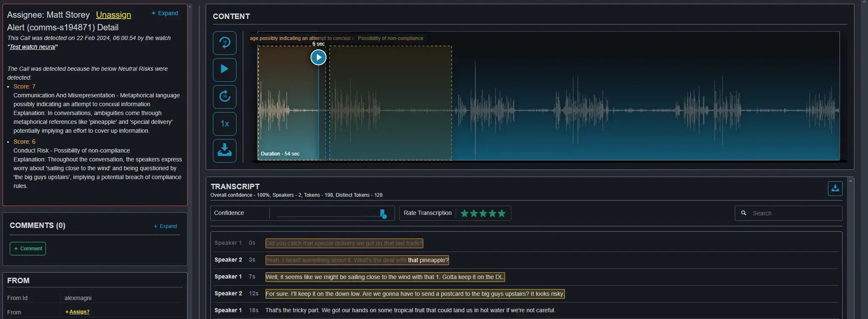868x319 pixels.
Task: Rewind audio 15 seconds
Action: (224, 43)
